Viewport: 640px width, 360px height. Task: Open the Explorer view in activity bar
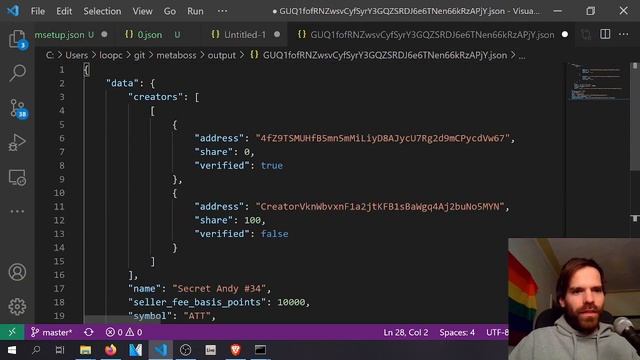tap(17, 40)
